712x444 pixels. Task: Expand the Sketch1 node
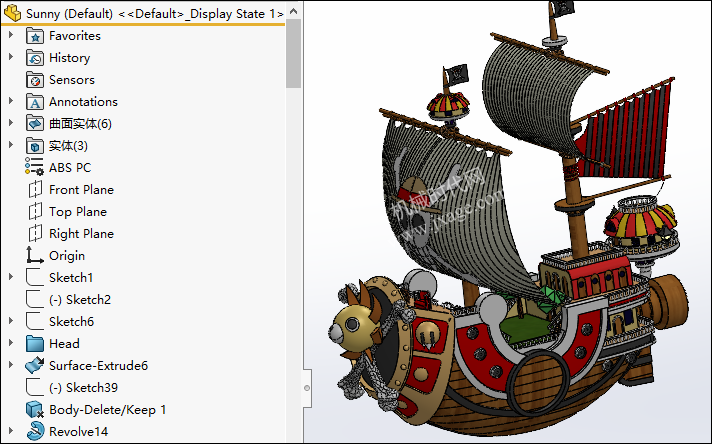11,276
